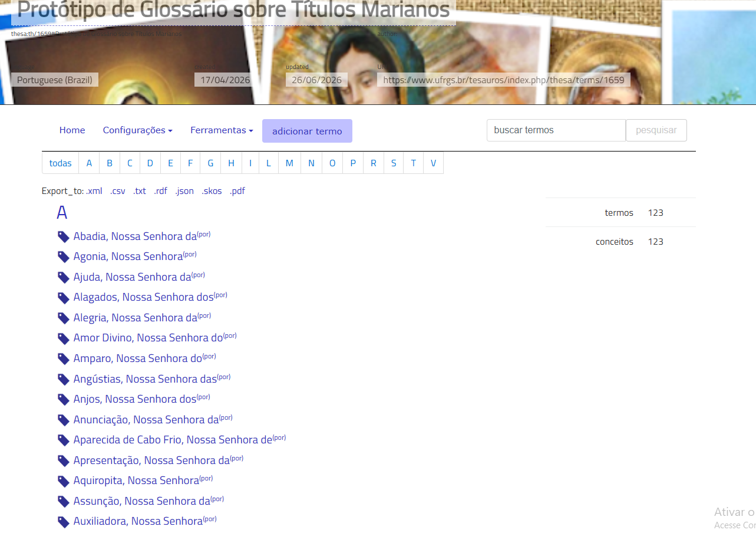Export the glossary as .json
Screen dimensions: 756x543
[x=184, y=191]
